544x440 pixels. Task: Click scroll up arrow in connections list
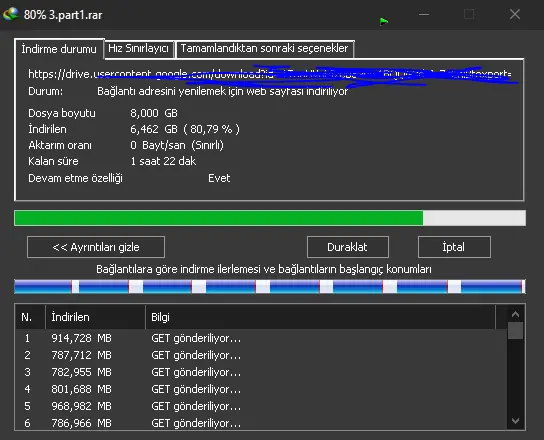click(x=515, y=314)
